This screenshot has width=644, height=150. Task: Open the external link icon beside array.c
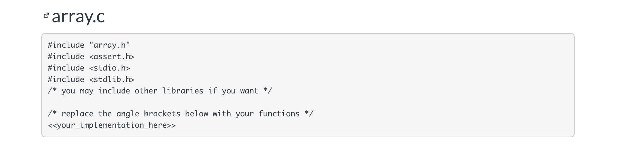[x=46, y=15]
